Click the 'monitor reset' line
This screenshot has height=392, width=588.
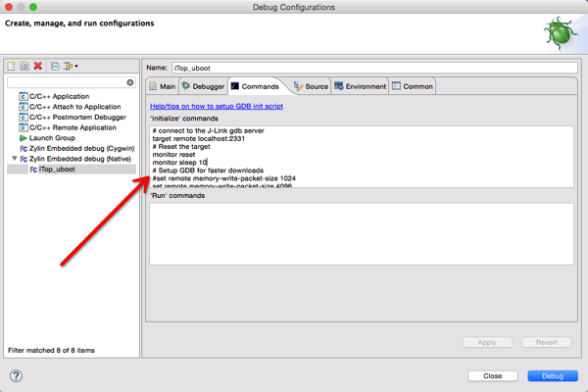pyautogui.click(x=173, y=155)
